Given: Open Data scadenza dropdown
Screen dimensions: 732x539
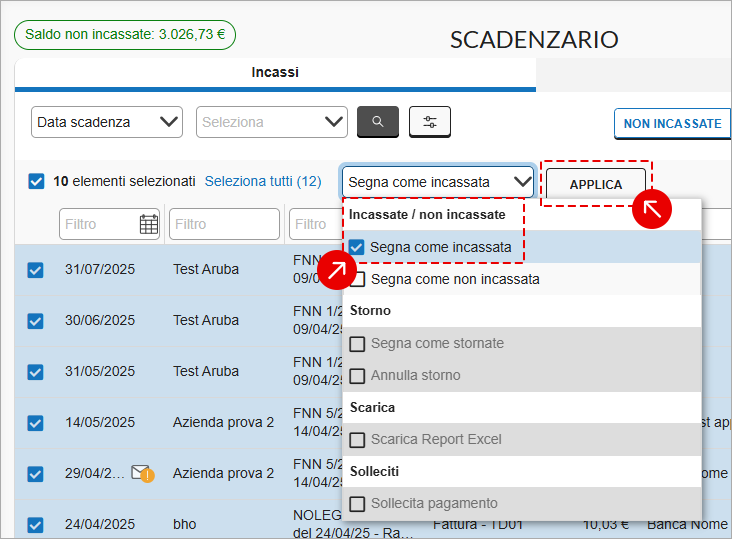Looking at the screenshot, I should pyautogui.click(x=107, y=122).
